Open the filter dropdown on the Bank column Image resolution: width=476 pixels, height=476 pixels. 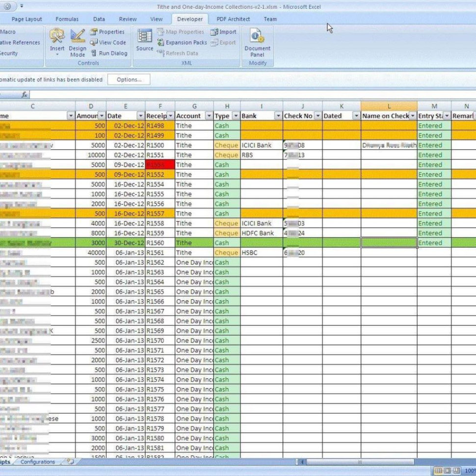pyautogui.click(x=278, y=116)
